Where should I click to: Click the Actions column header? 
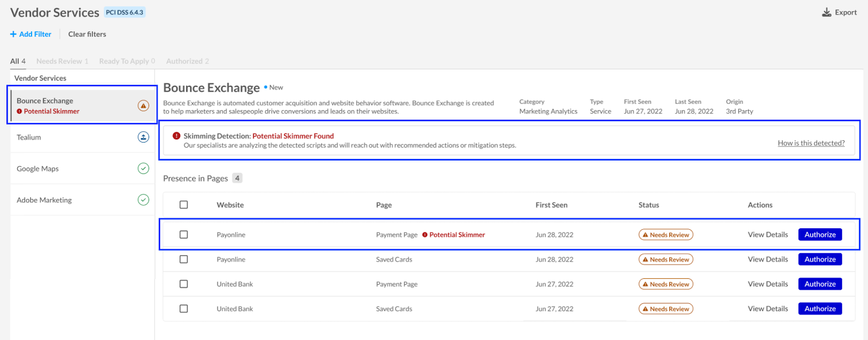tap(760, 205)
